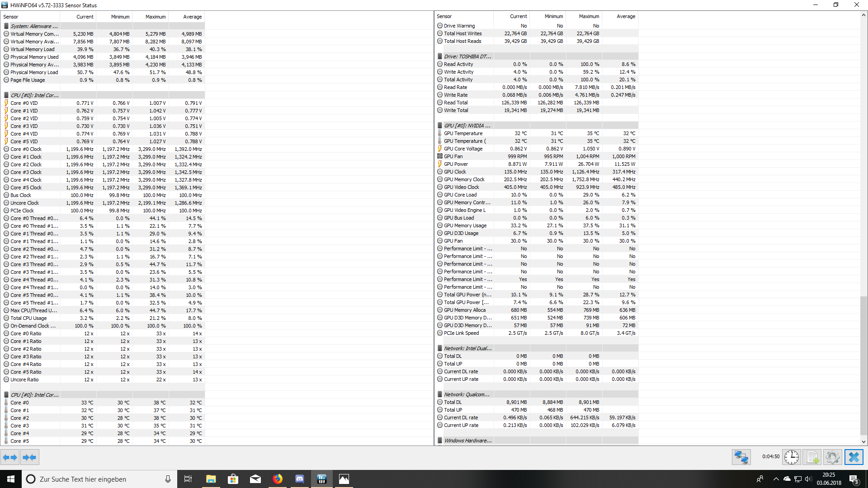Click the right pane Average column header
The image size is (868, 488).
[626, 16]
